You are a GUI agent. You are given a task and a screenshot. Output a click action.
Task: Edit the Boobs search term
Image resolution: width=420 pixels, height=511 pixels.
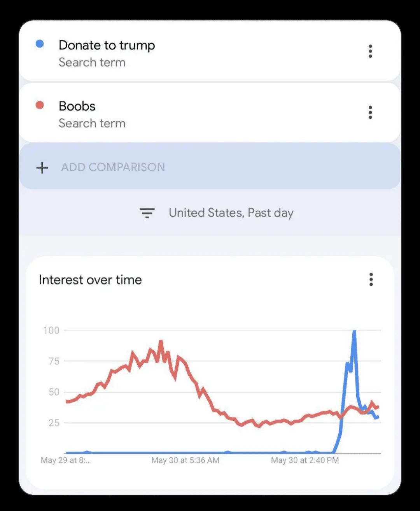[77, 106]
